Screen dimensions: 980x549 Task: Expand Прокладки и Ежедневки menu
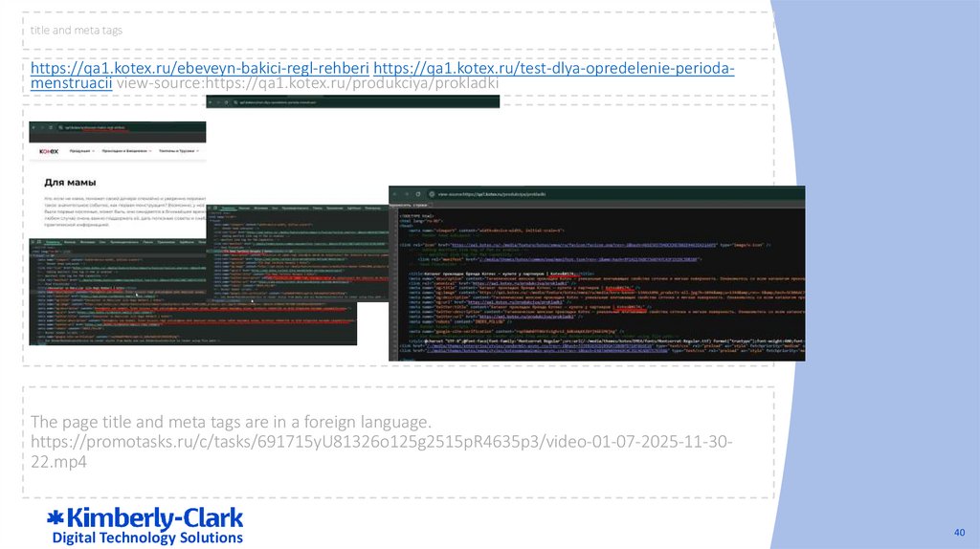click(127, 151)
